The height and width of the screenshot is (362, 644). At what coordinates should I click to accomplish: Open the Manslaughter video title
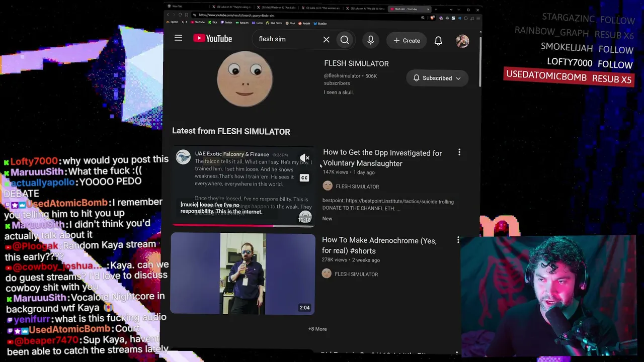click(382, 158)
